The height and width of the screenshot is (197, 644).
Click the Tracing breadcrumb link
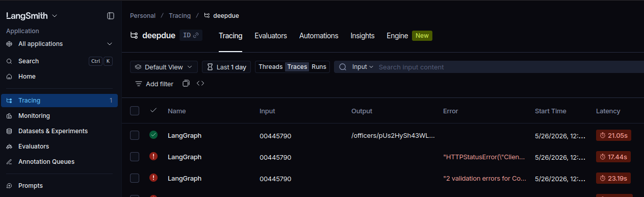tap(179, 16)
